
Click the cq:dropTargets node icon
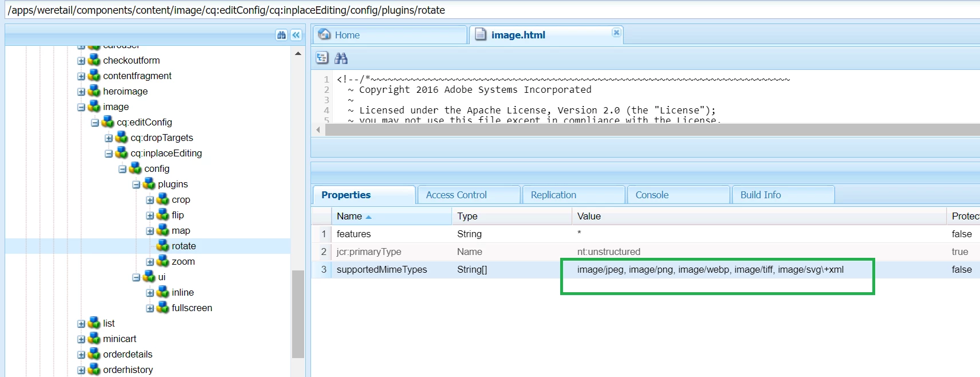point(122,138)
